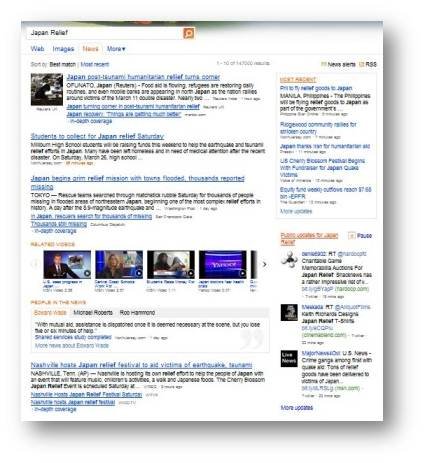Open 'Students to collect for Japan relief Saturday'
The height and width of the screenshot is (463, 425).
pos(97,136)
